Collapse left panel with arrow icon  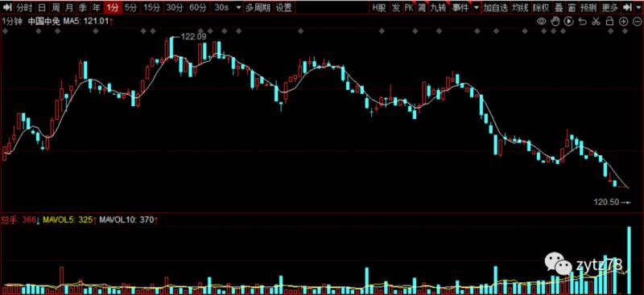pos(7,7)
